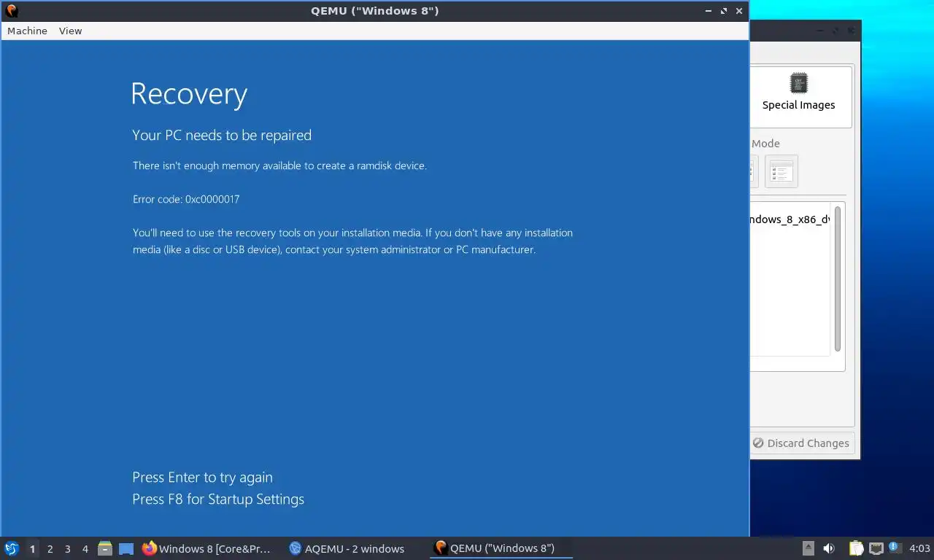Screen dimensions: 934x560
Task: Switch to AQEMU - 2 windows taskbar item
Action: [x=347, y=548]
